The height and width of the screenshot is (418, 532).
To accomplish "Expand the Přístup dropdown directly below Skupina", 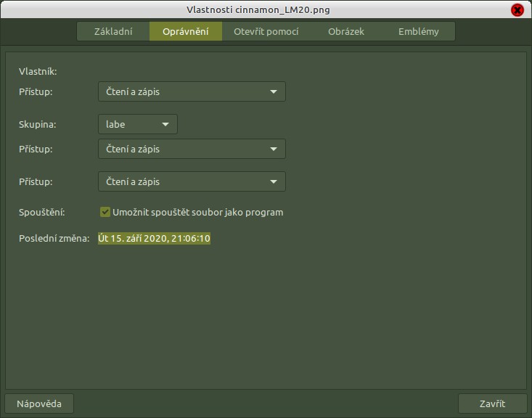I will click(x=192, y=149).
